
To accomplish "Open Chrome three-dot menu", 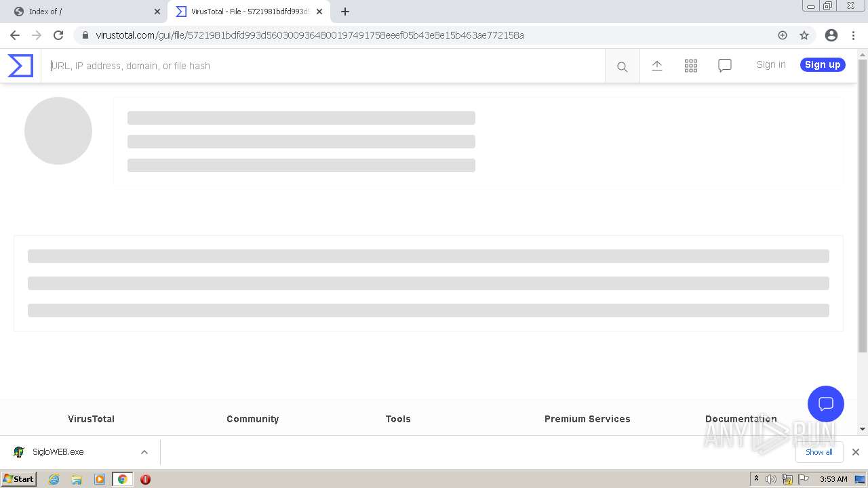I will point(853,35).
